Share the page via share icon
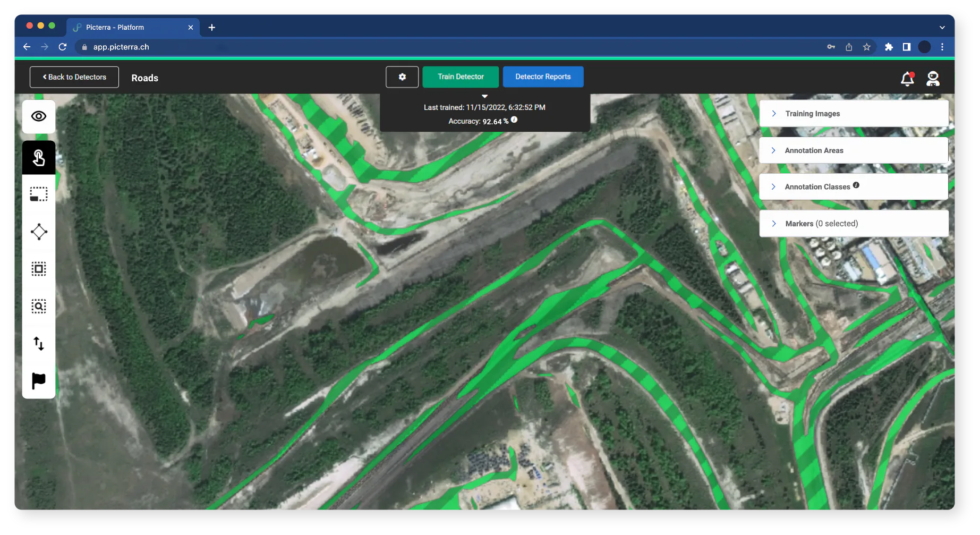 (x=849, y=47)
